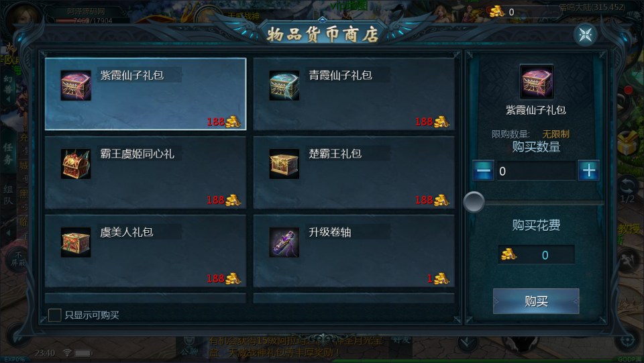Select the 紫霞仙子礼包 purple chest icon
Screen dimensions: 644x363
pos(76,85)
